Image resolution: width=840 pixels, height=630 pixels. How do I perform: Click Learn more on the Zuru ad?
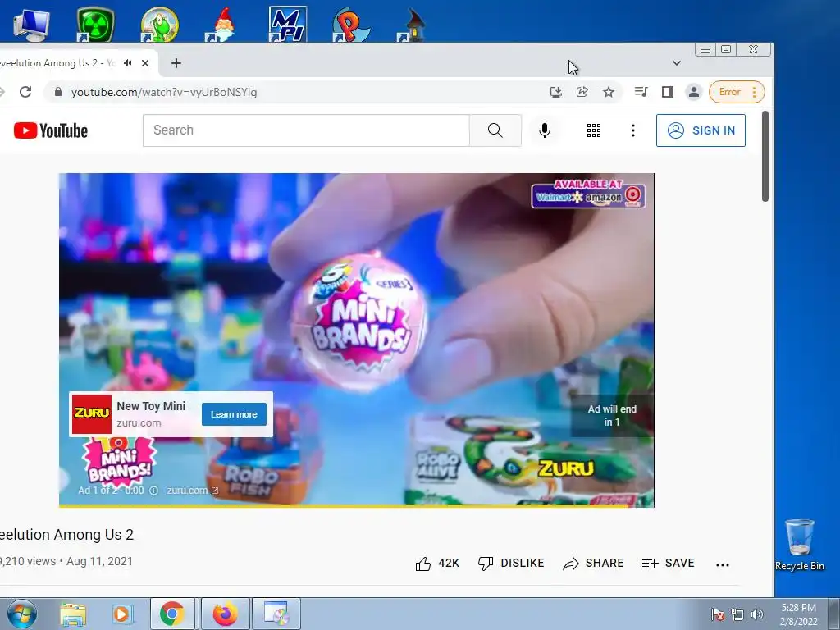pyautogui.click(x=234, y=414)
